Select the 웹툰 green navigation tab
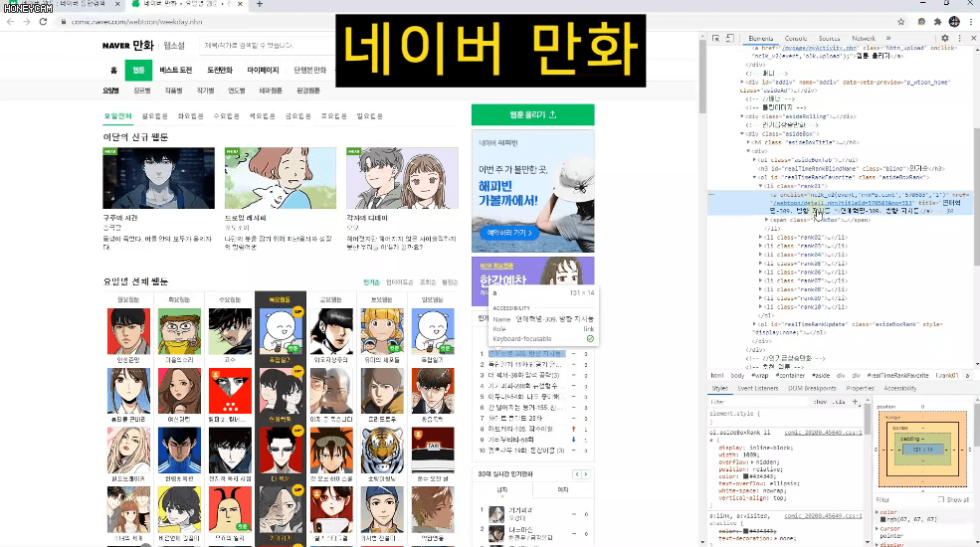 pos(138,70)
